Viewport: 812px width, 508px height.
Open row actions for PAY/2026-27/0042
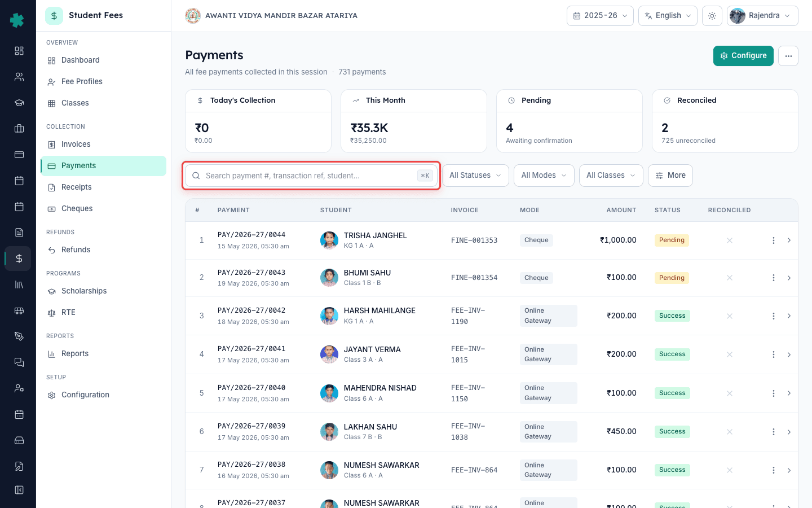coord(774,316)
